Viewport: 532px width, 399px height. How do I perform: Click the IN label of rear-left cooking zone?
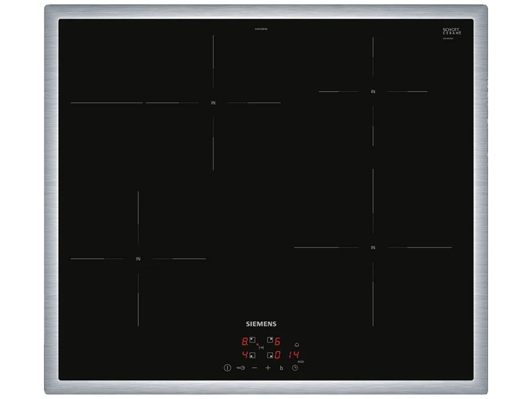213,103
